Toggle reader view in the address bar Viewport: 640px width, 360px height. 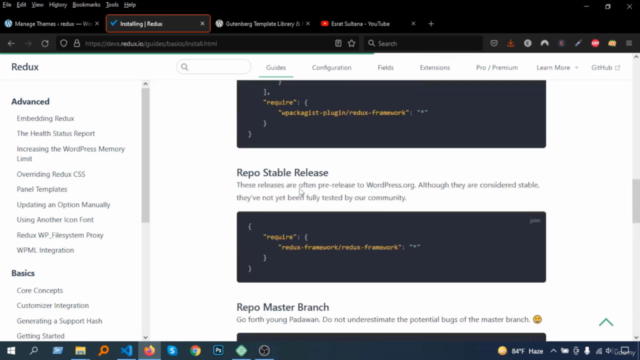tap(338, 43)
